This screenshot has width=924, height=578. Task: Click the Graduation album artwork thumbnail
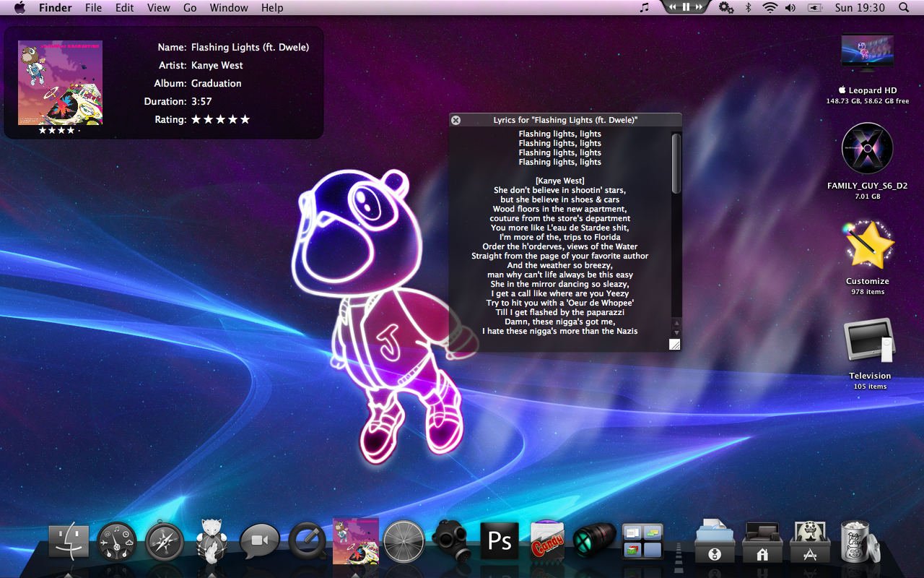click(x=60, y=82)
